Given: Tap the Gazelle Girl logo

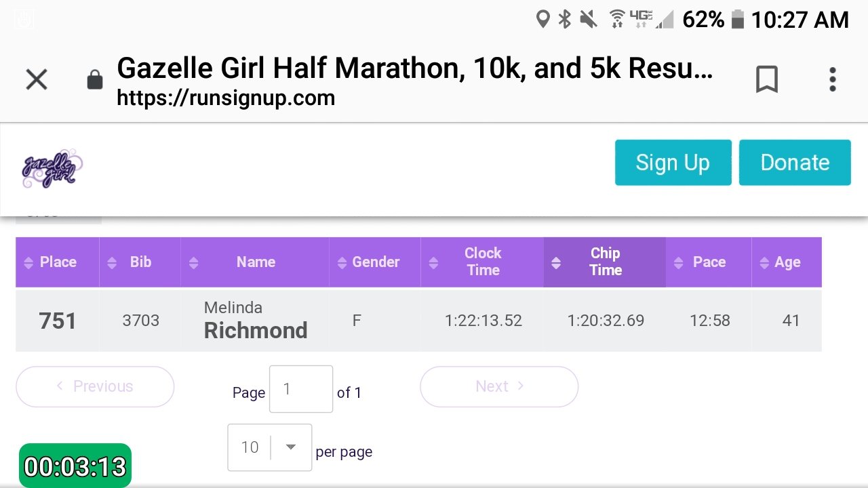Looking at the screenshot, I should point(52,168).
